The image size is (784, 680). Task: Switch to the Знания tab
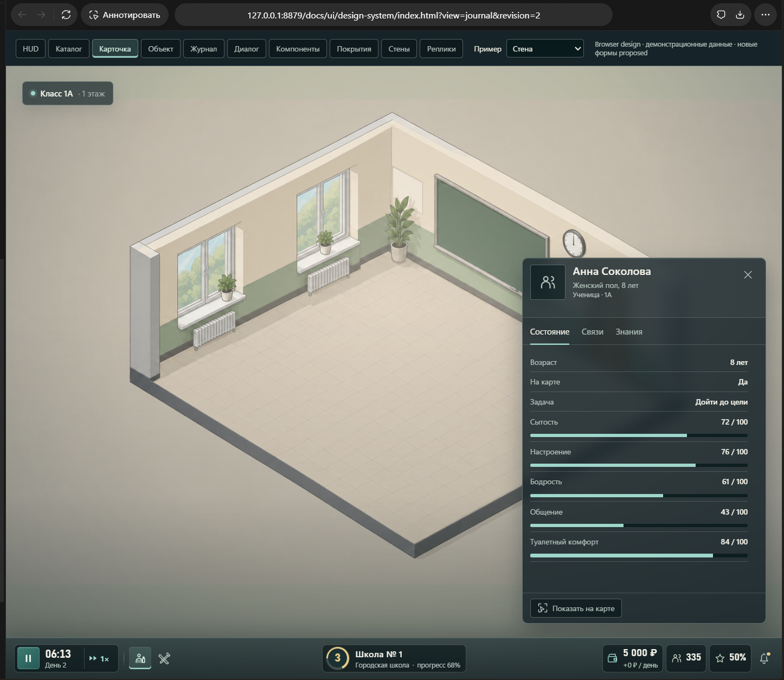(629, 332)
